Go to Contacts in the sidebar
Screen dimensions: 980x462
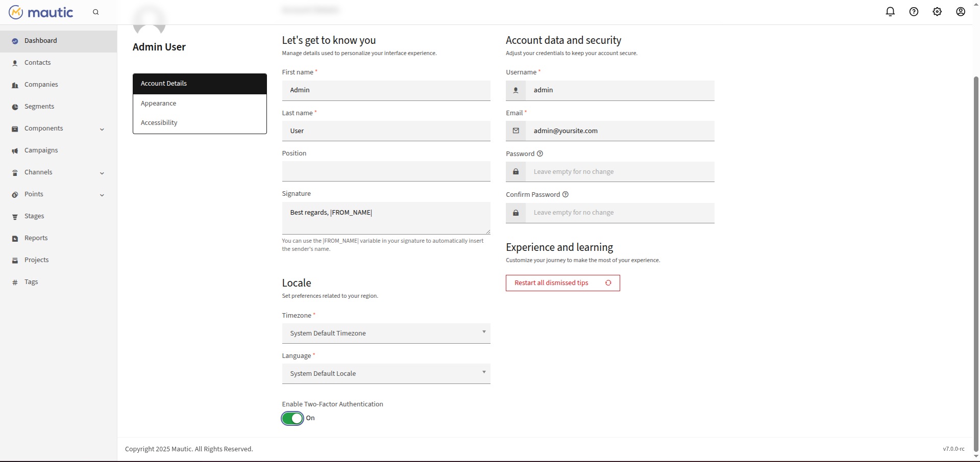tap(38, 63)
